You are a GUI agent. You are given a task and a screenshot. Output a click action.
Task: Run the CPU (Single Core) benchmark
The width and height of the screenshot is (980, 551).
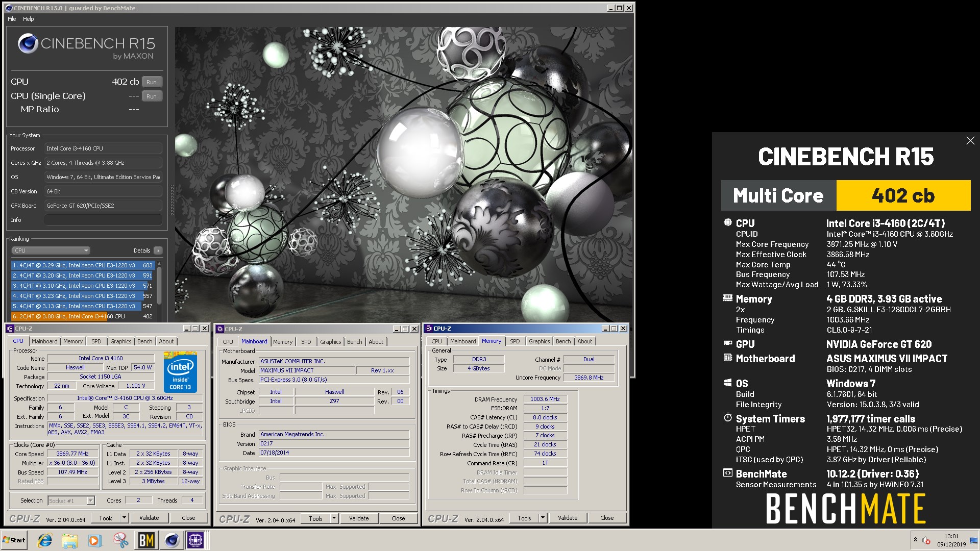point(152,96)
